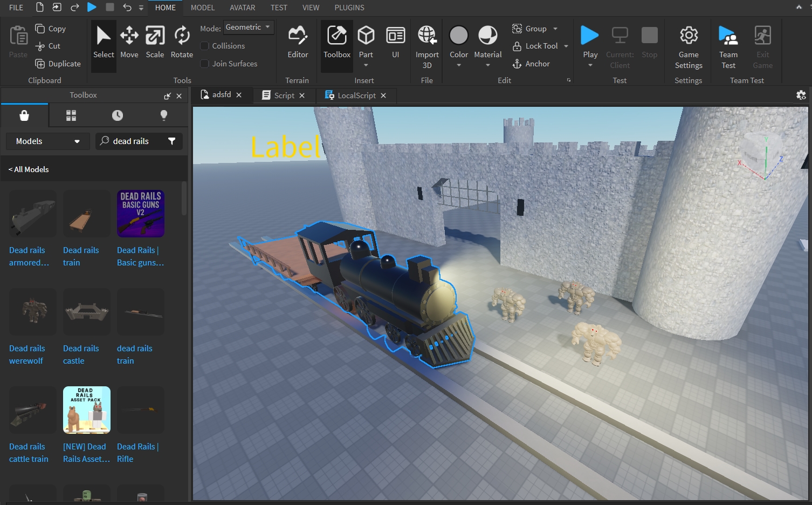Viewport: 812px width, 505px height.
Task: Expand the Color dropdown arrow
Action: pos(459,66)
